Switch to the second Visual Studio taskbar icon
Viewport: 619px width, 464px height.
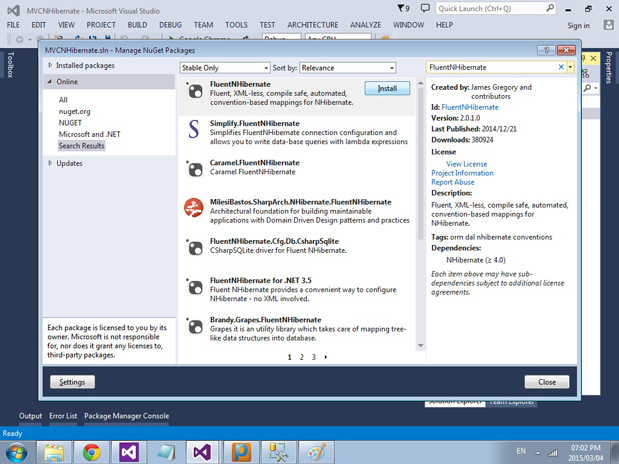[x=203, y=453]
